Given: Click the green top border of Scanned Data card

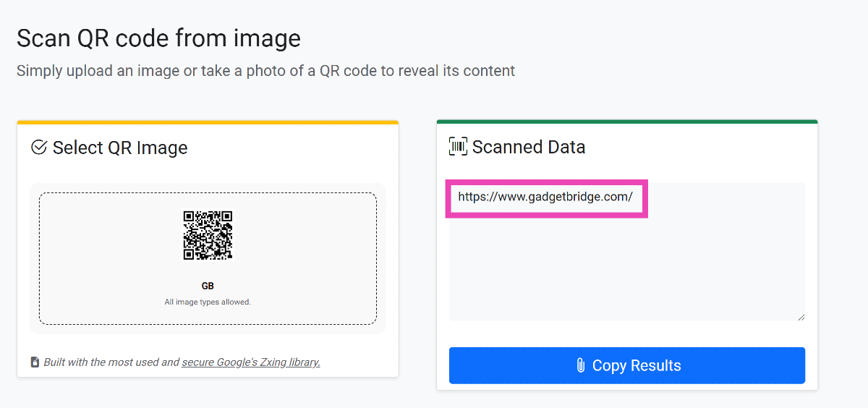Looking at the screenshot, I should pos(626,122).
